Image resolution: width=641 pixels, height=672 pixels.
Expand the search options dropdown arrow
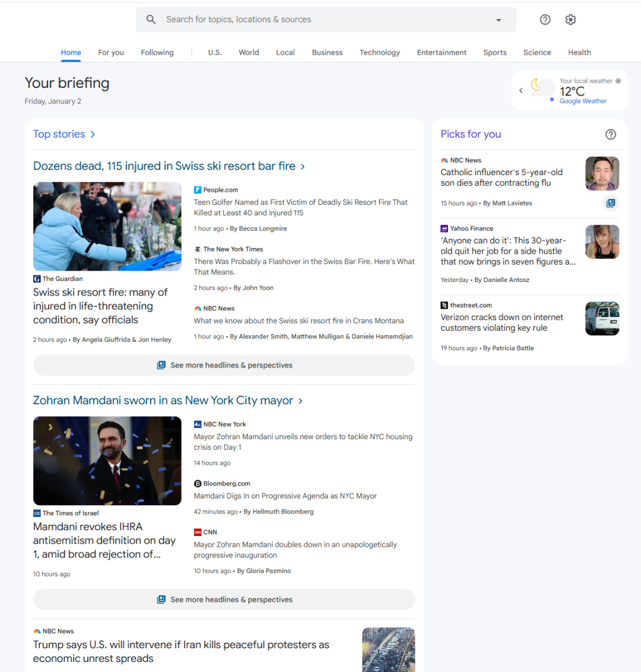coord(499,20)
